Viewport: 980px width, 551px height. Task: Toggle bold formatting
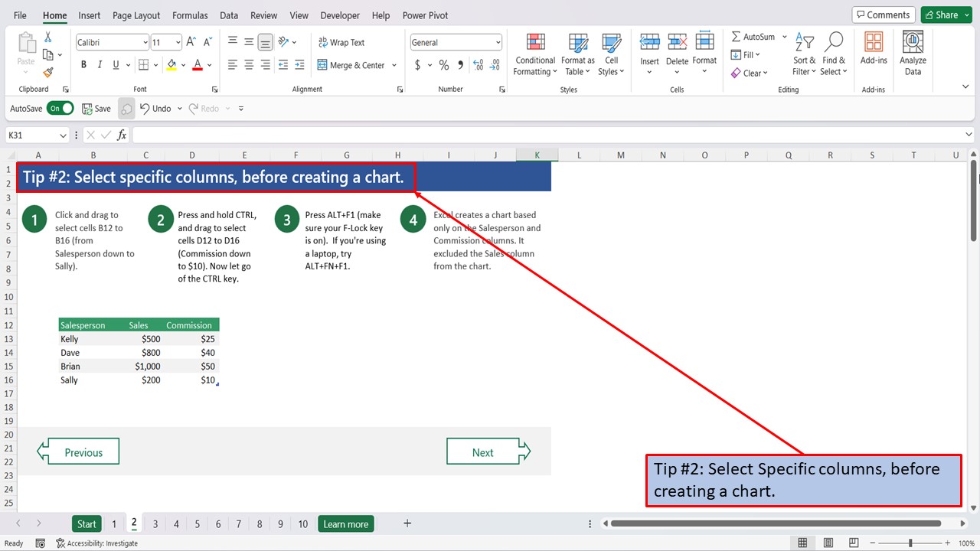pyautogui.click(x=83, y=64)
